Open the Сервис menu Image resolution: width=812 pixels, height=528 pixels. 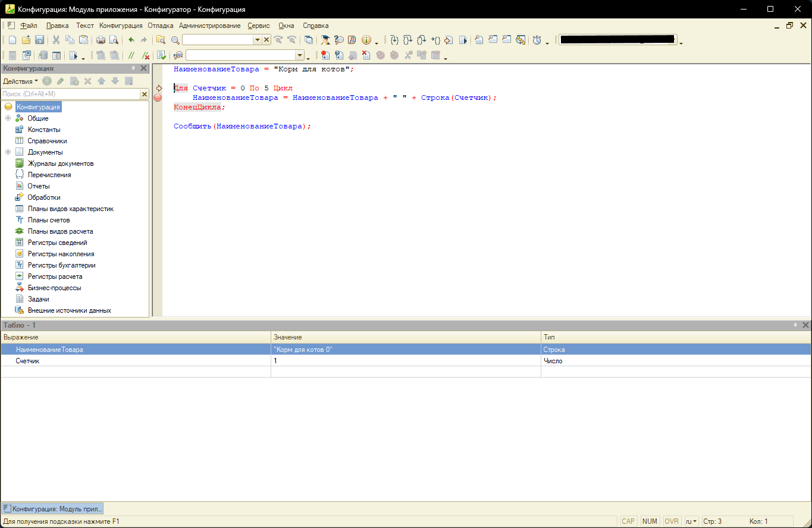pos(259,26)
